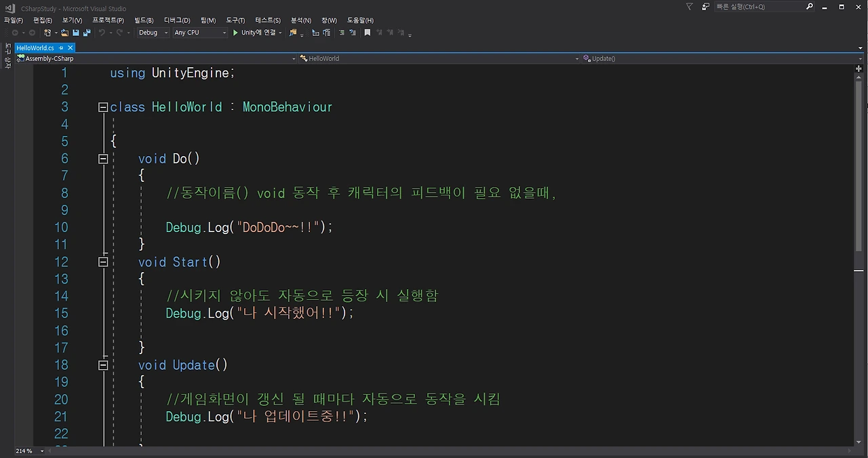
Task: Click the Save All toolbar icon
Action: pyautogui.click(x=86, y=33)
